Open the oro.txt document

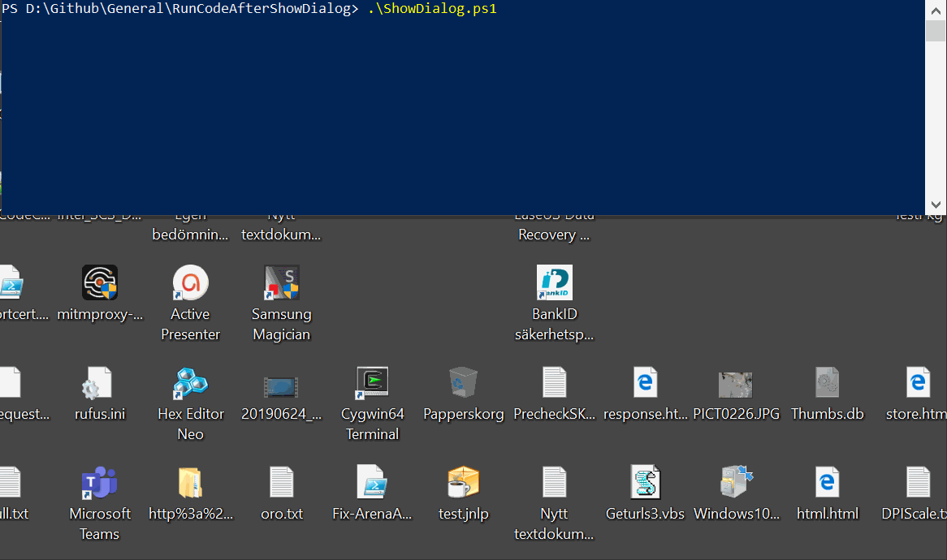(x=281, y=483)
